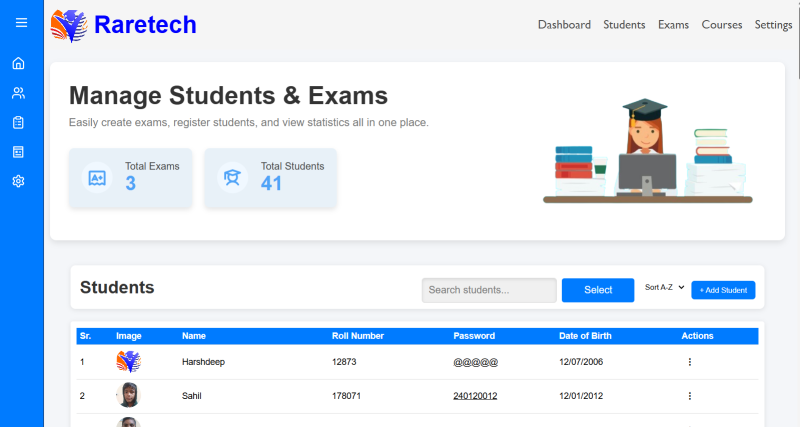Click Sahil's password link 240120012
The image size is (800, 427).
tap(475, 396)
